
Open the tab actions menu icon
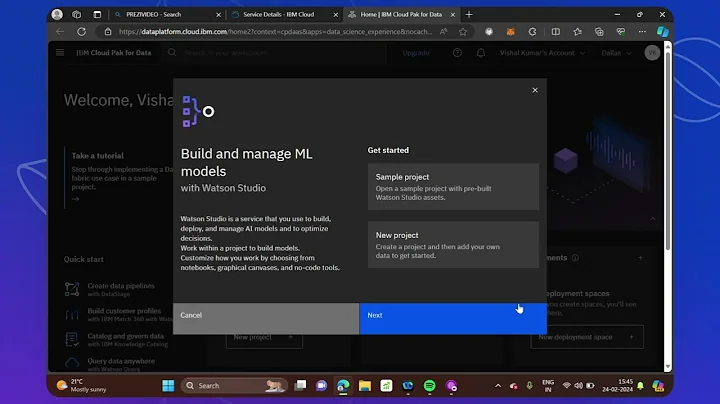97,15
